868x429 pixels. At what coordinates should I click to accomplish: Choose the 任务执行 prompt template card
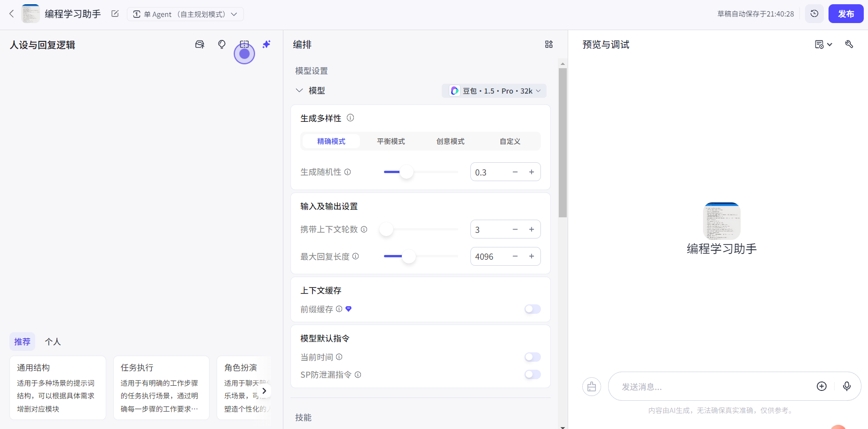(161, 388)
